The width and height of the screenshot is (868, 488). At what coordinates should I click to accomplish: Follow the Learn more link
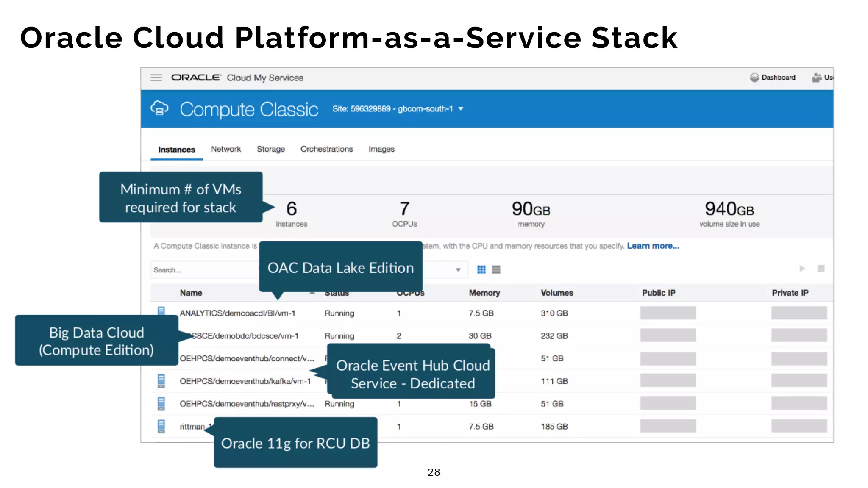(653, 246)
